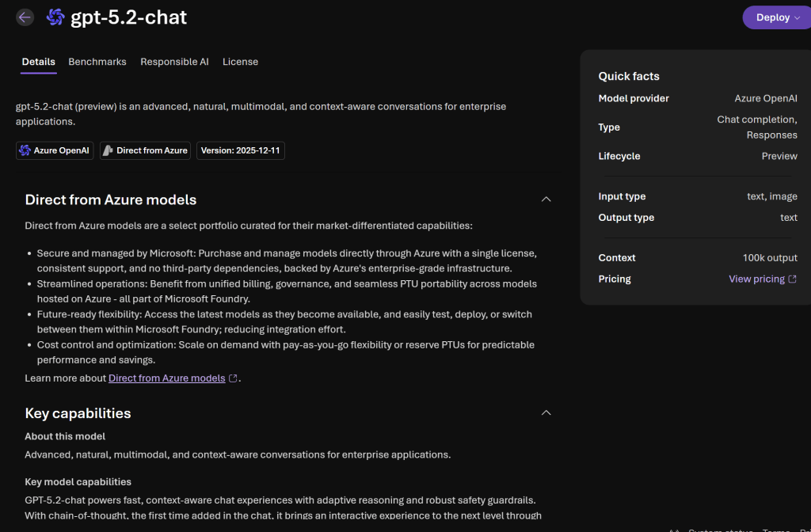Viewport: 811px width, 532px height.
Task: Click the Quick facts panel title
Action: tap(629, 76)
